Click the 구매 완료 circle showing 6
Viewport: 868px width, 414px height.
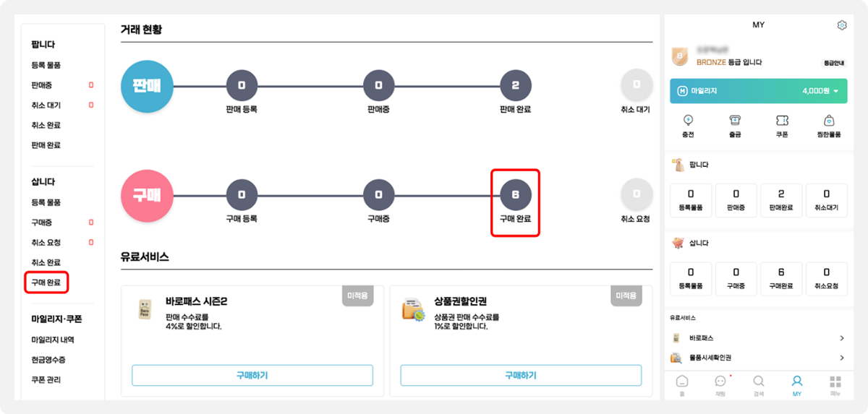click(515, 194)
